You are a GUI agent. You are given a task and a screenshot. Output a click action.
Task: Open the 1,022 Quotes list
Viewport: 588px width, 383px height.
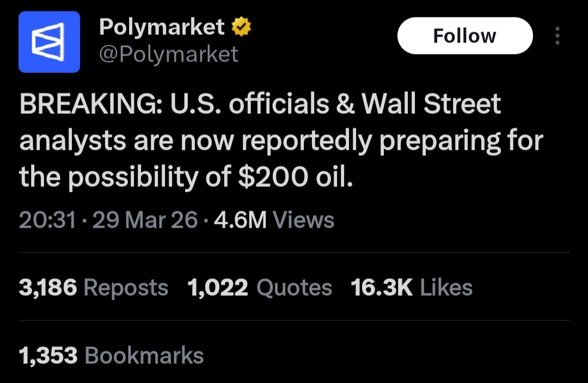pos(259,288)
